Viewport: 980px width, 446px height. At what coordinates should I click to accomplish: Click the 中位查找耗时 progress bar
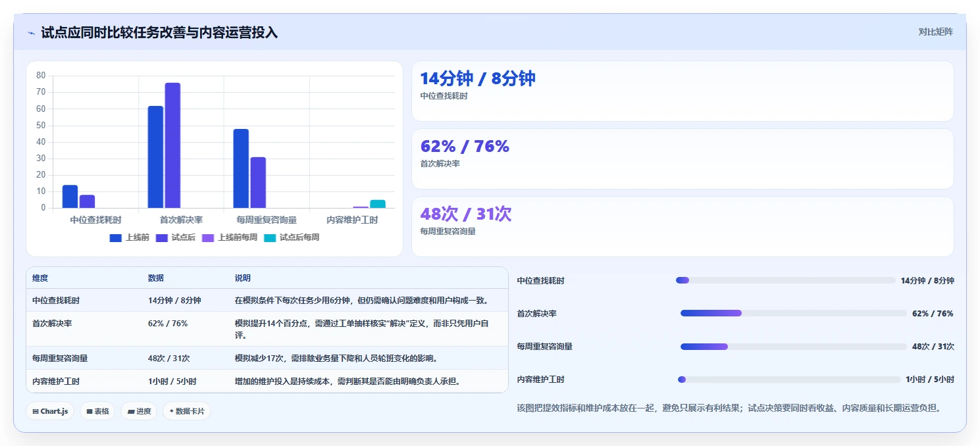coord(785,280)
